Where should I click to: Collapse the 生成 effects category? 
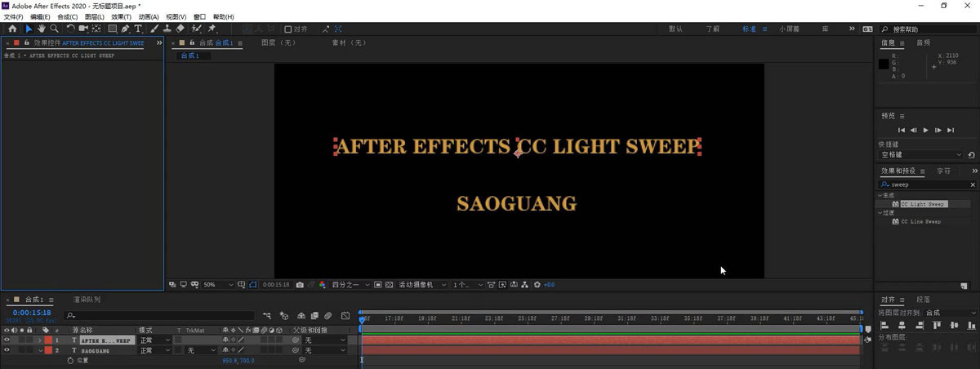[880, 195]
